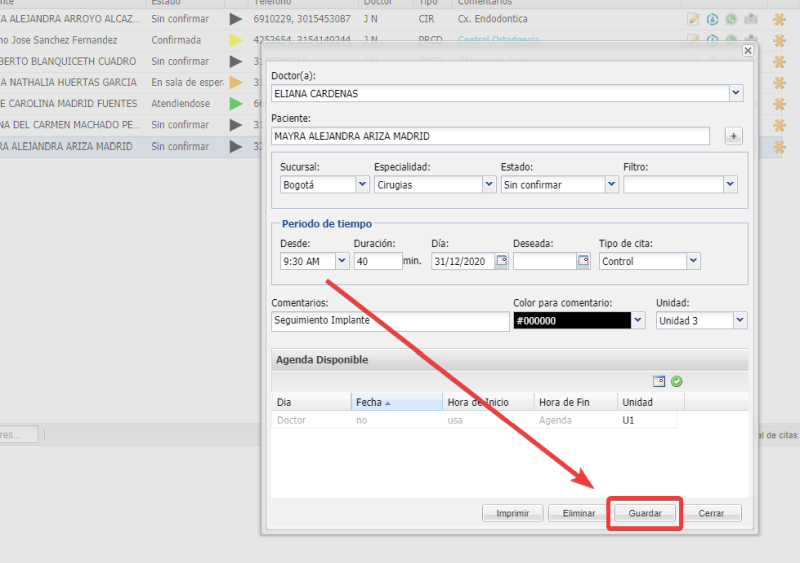Click the Doctor(a) field ELIANA CARDENAS
Screen dimensions: 800x563
[501, 93]
